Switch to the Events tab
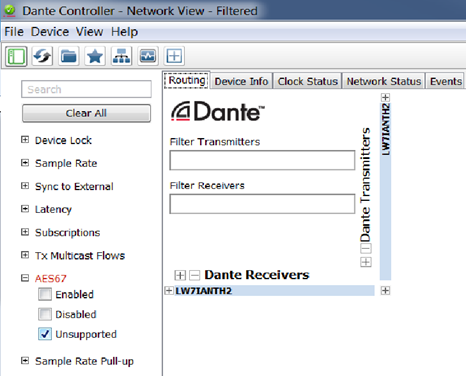The height and width of the screenshot is (376, 466). 446,81
